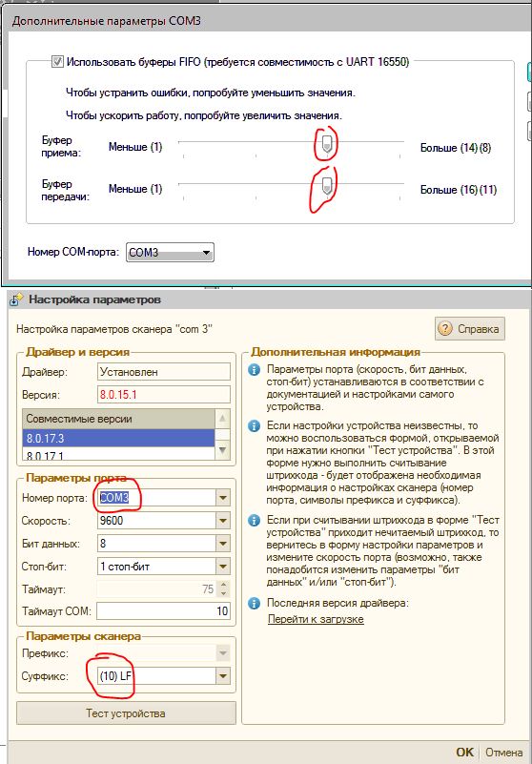This screenshot has width=532, height=764.
Task: Select compatible version 8.0.17.1 row
Action: tap(118, 454)
